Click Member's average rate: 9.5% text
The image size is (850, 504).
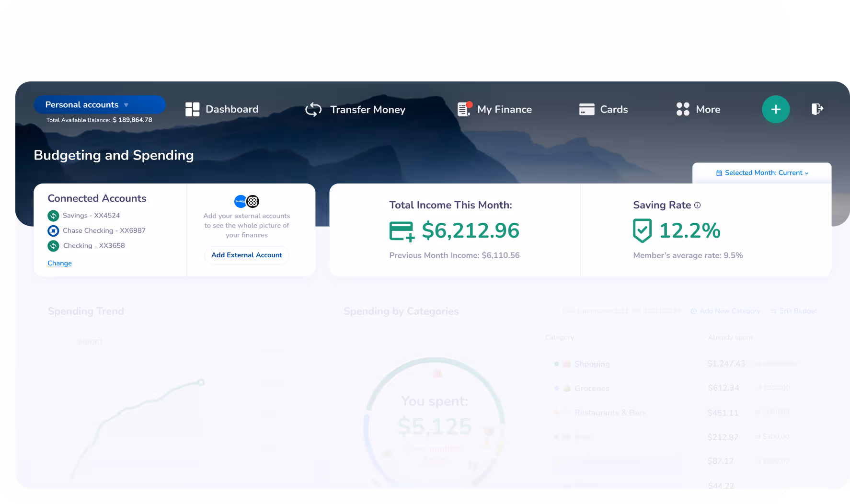click(688, 255)
